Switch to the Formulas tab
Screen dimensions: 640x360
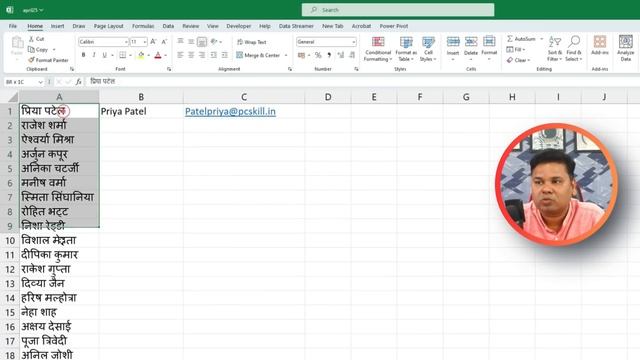click(143, 26)
